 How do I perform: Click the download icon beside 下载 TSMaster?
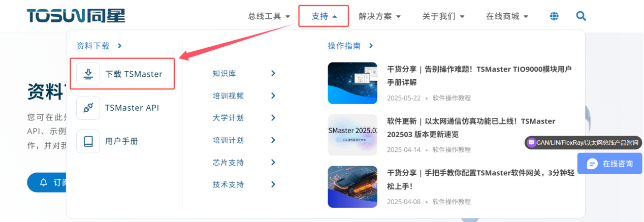[x=88, y=74]
